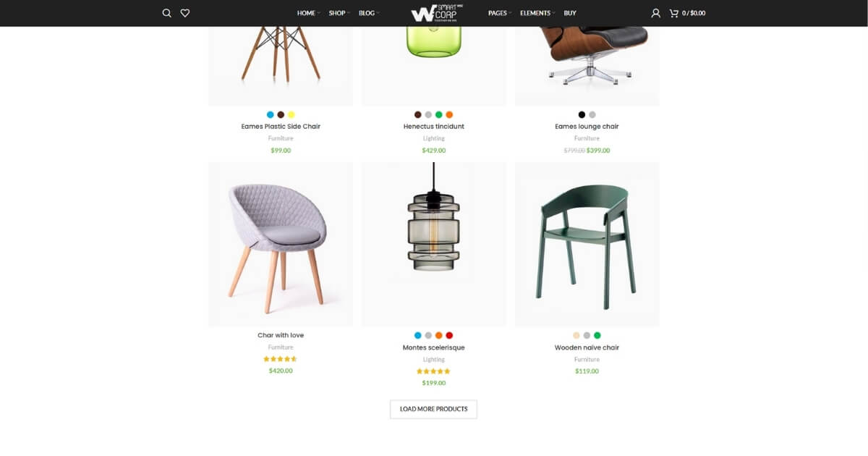Click the Smart Corp logo
This screenshot has height=456, width=868.
coord(437,13)
